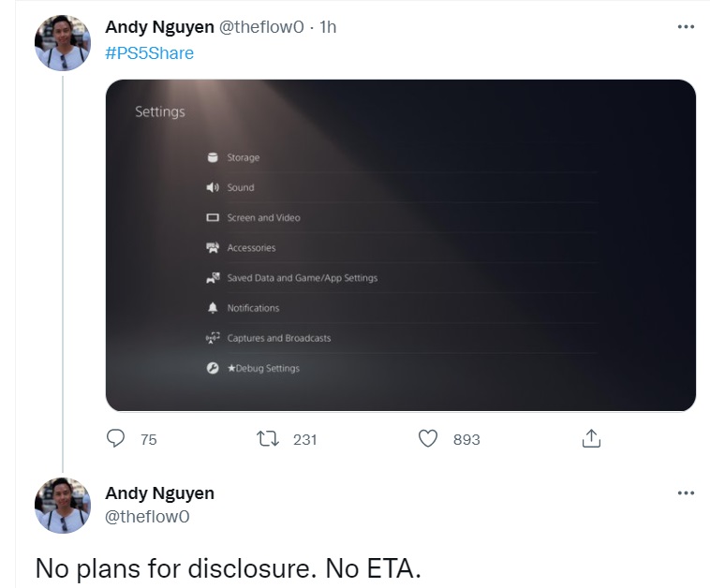
Task: Open the @theflow0 handle in first tweet
Action: tap(261, 27)
